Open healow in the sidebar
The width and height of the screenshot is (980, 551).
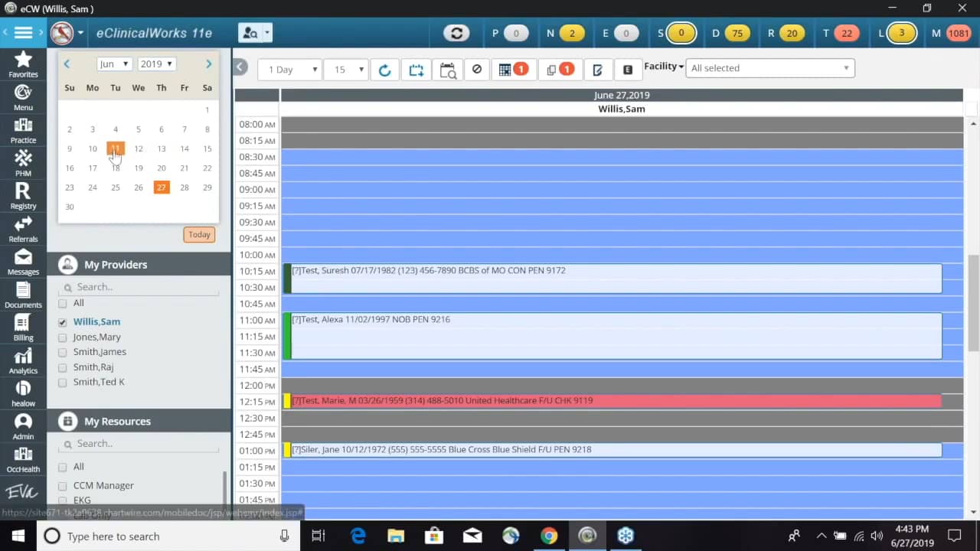23,393
